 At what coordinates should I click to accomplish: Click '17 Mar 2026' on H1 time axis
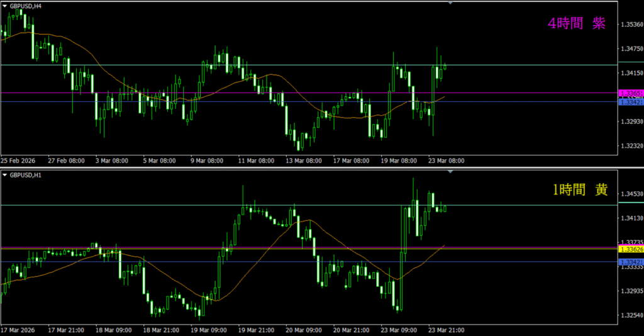click(19, 330)
